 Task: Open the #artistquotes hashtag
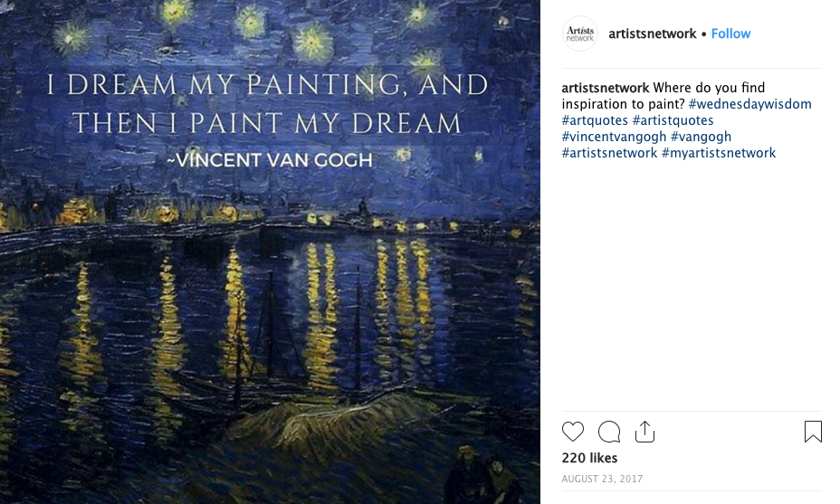673,120
